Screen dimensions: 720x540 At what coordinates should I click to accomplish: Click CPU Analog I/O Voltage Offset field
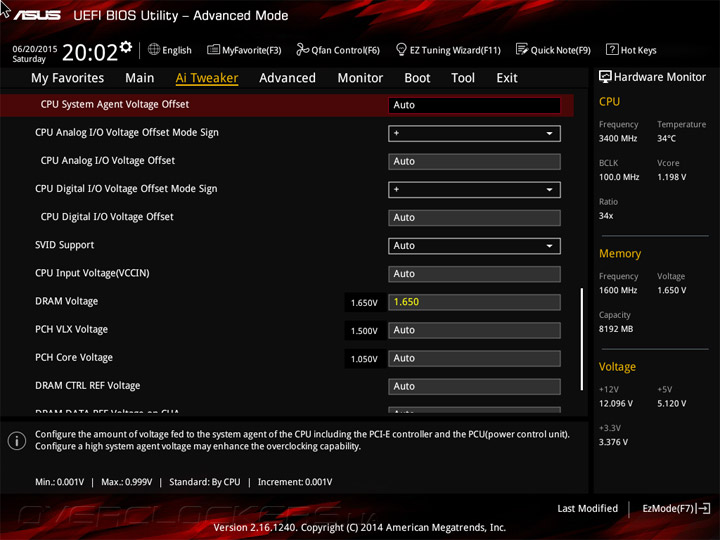[474, 162]
